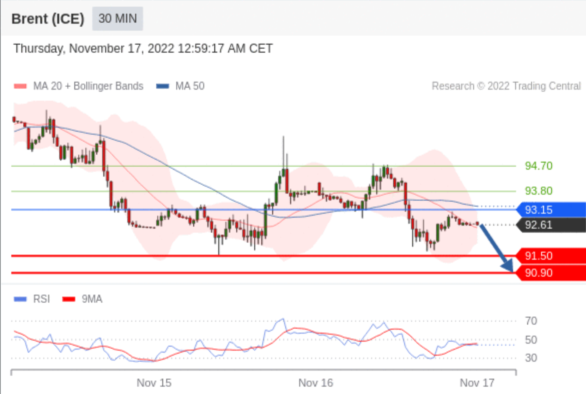Click the RSI 70 axis value
The height and width of the screenshot is (394, 586).
531,321
